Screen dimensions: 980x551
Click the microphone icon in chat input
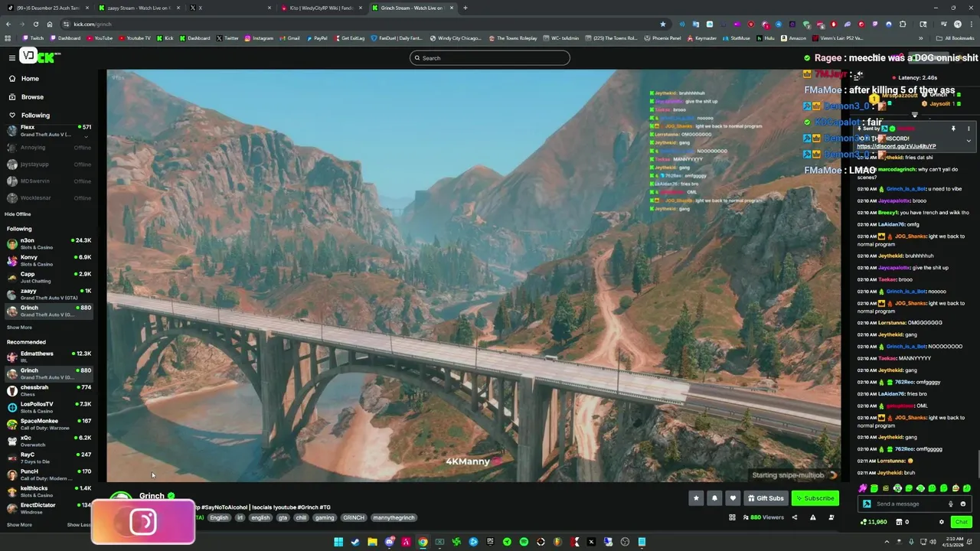951,504
